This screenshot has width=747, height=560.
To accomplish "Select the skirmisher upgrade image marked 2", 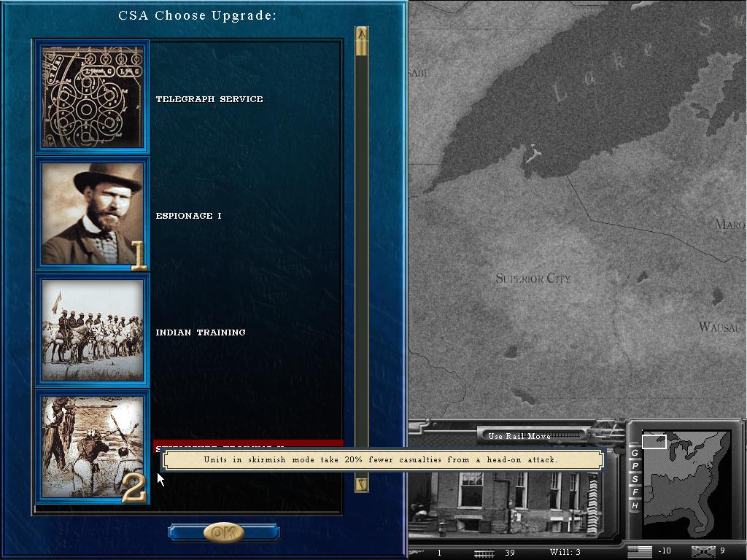I will pos(93,447).
